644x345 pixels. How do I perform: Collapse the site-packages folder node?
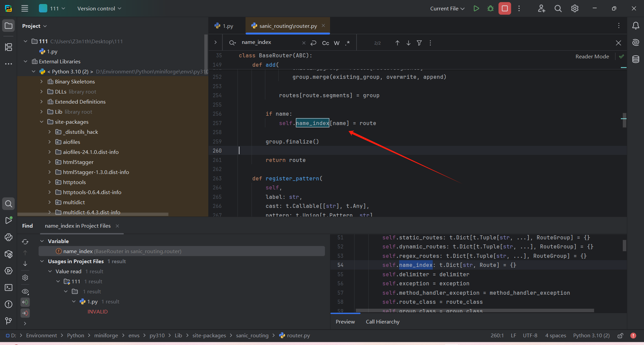(42, 122)
